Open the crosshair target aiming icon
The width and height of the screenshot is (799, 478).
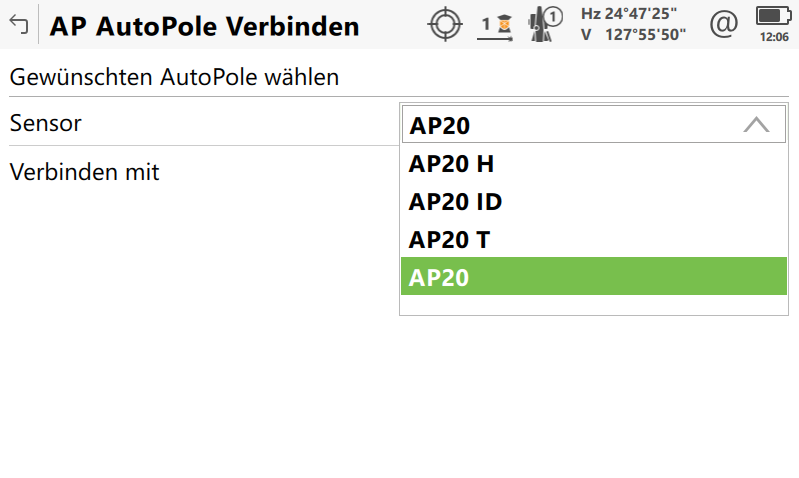point(445,25)
